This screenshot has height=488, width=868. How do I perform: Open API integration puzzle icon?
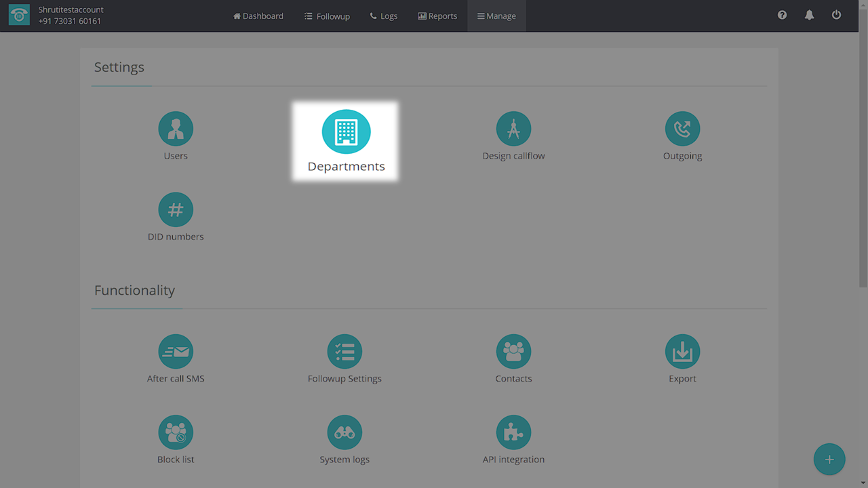pos(513,432)
